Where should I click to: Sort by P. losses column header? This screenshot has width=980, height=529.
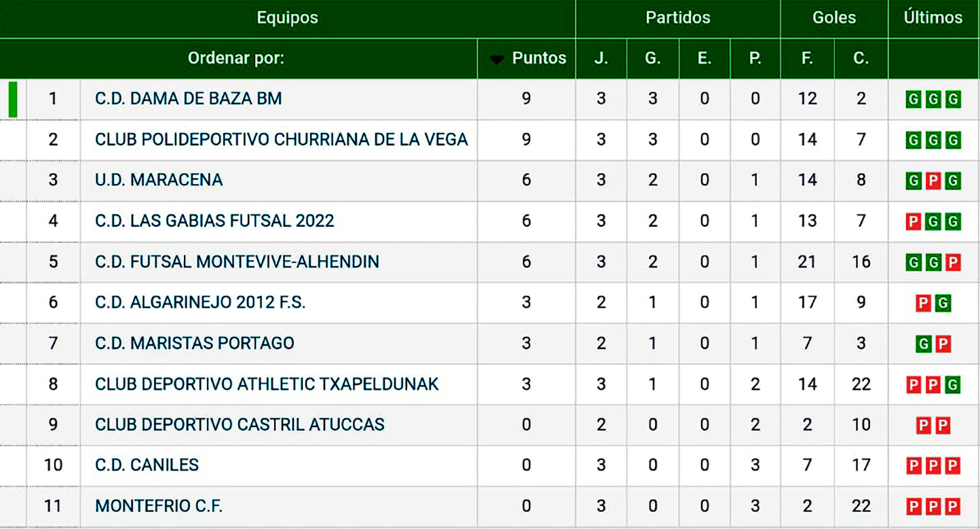pos(755,58)
